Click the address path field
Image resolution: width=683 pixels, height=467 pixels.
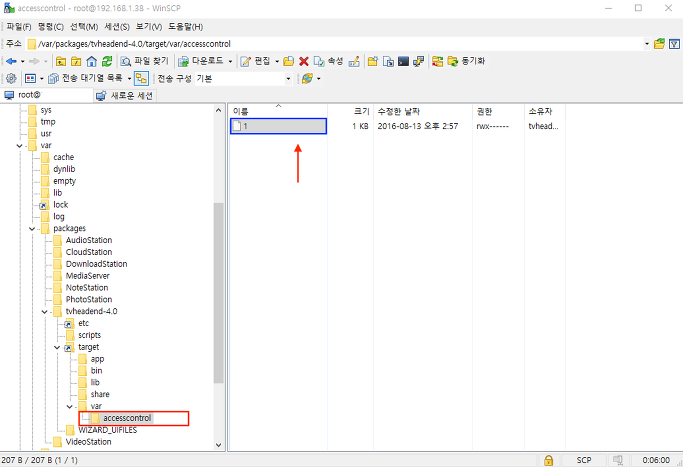tap(335, 44)
